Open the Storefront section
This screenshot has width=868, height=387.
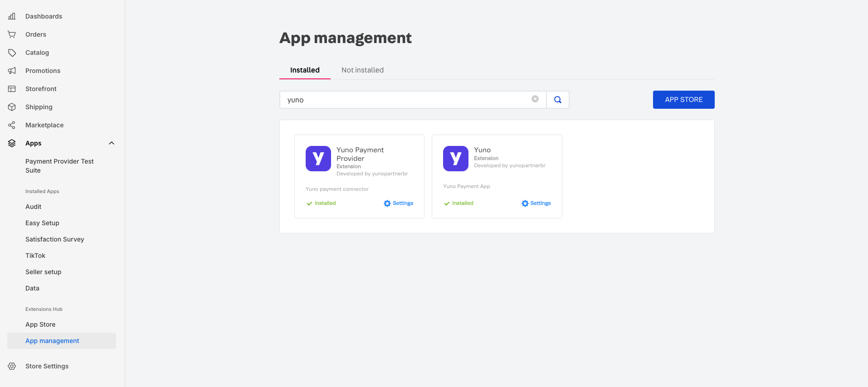pyautogui.click(x=41, y=89)
